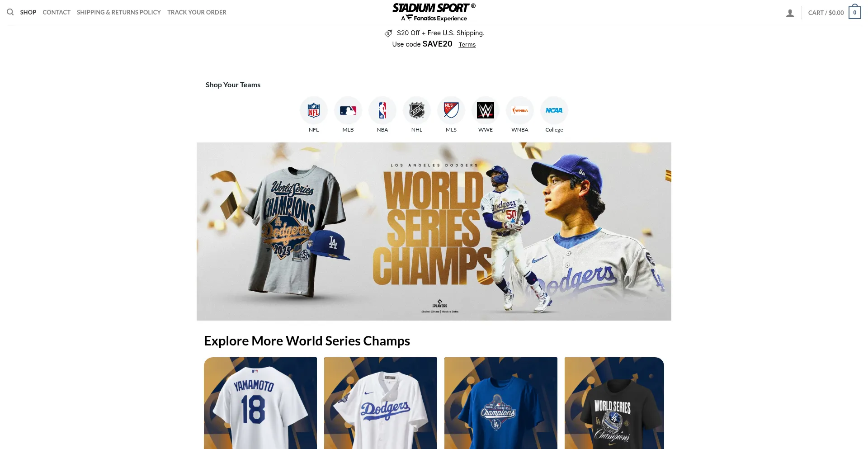Open the Yamamoto 18 jersey thumbnail
The height and width of the screenshot is (449, 868).
(260, 403)
